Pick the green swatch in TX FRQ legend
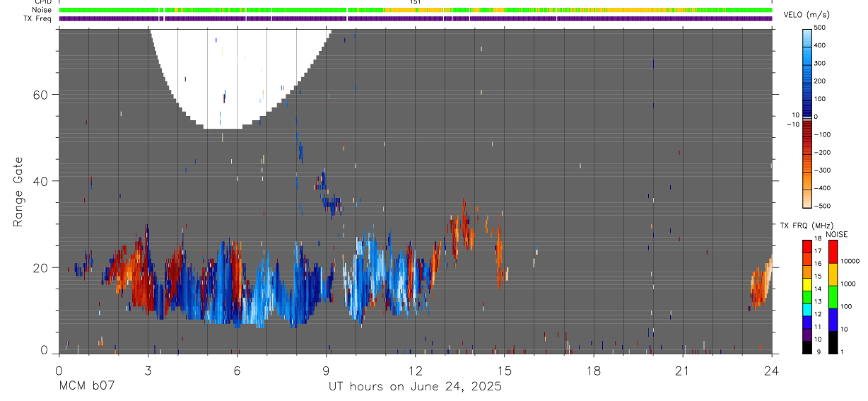Screen dimensions: 868x401 click(x=807, y=298)
